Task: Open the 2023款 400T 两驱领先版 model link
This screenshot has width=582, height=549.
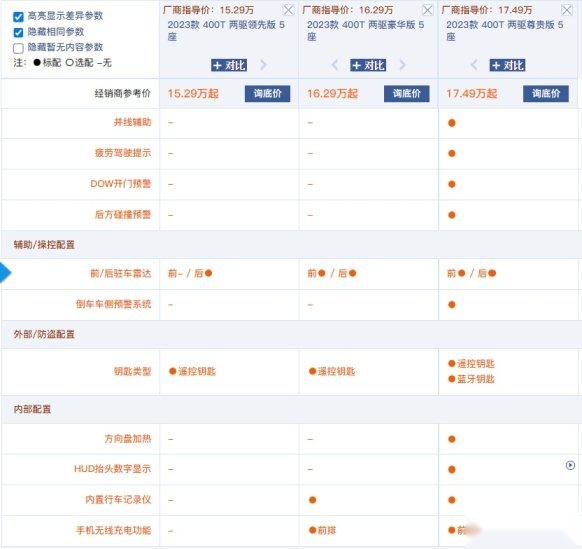Action: (x=226, y=30)
